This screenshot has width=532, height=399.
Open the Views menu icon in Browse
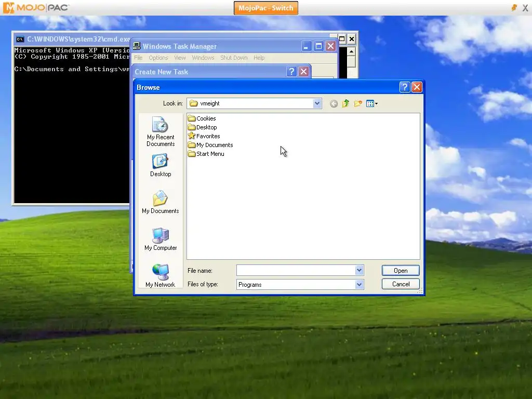pyautogui.click(x=372, y=103)
